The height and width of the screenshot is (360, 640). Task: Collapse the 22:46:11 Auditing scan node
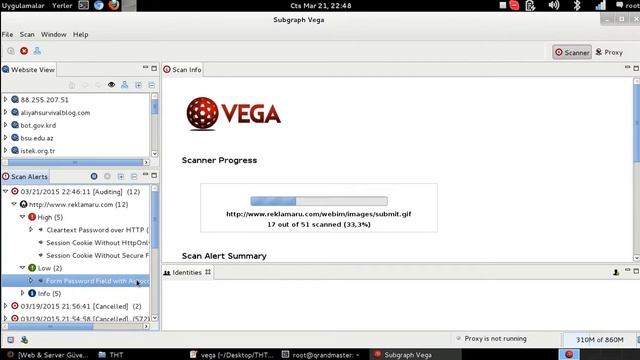click(5, 191)
